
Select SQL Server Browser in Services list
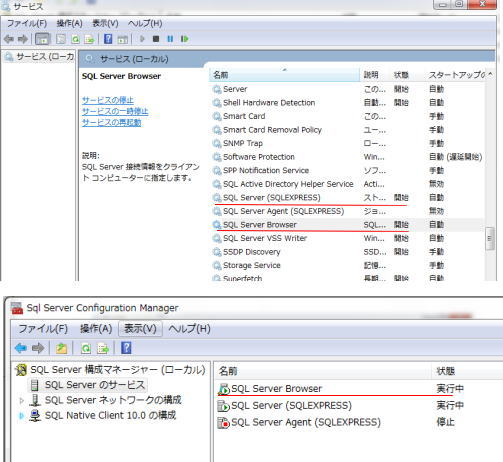[x=347, y=225]
